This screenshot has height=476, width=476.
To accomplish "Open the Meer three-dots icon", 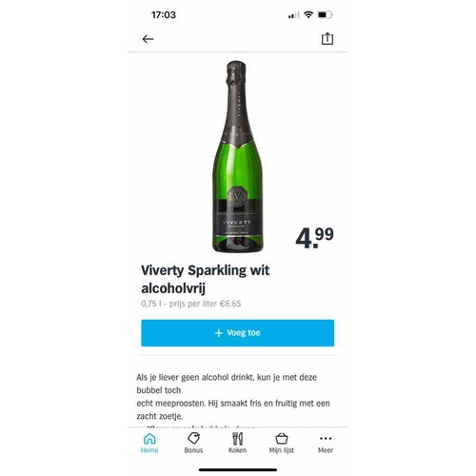I will (x=326, y=439).
